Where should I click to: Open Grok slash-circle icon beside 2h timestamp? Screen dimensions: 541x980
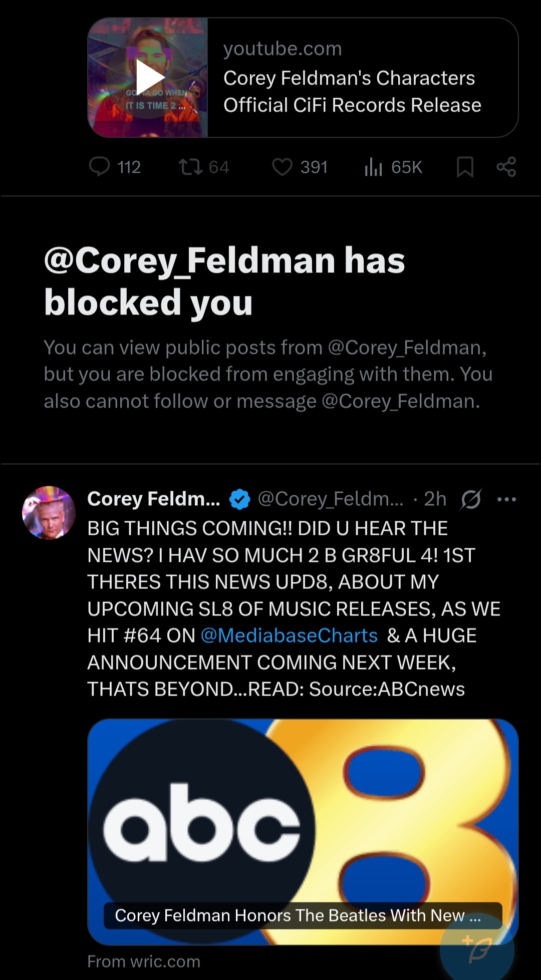tap(471, 499)
